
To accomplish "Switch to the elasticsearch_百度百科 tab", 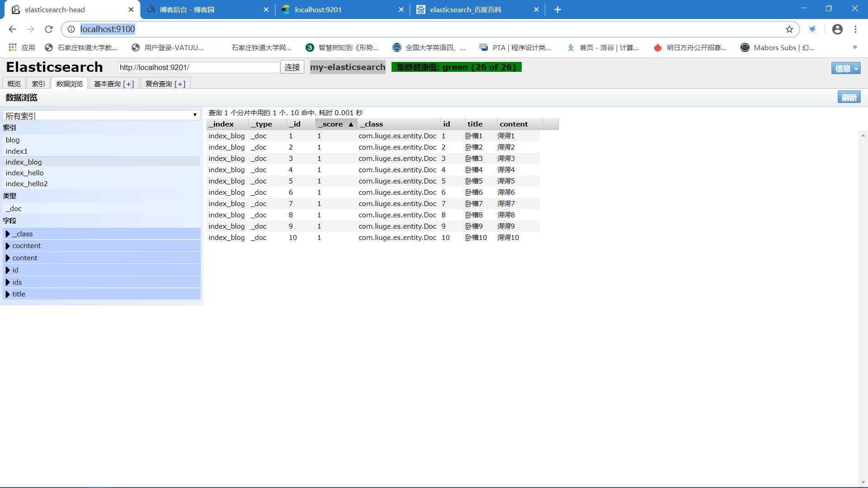I will click(x=477, y=9).
